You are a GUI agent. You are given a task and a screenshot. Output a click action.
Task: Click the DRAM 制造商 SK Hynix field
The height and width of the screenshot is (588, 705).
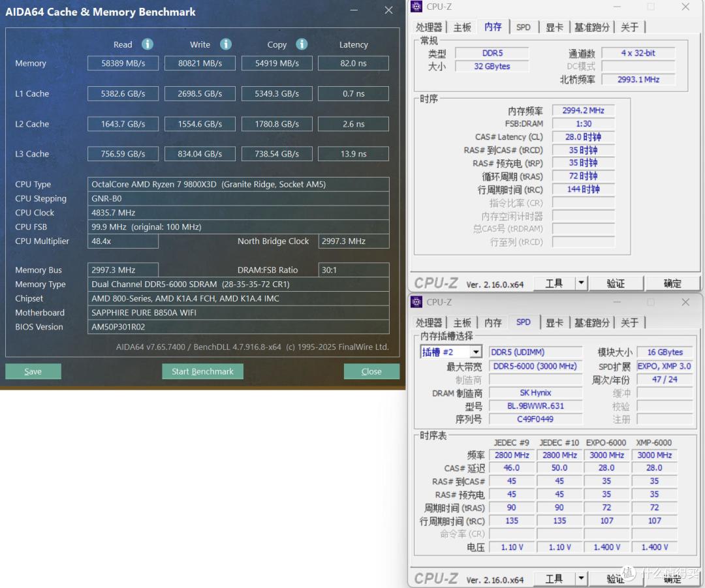tap(535, 392)
